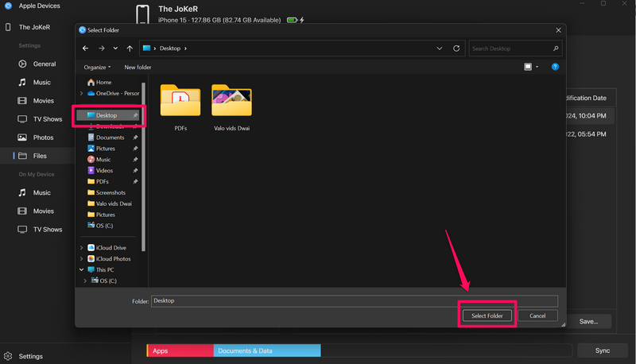Collapse the This PC tree node
Screen dimensions: 636x364
(82, 270)
